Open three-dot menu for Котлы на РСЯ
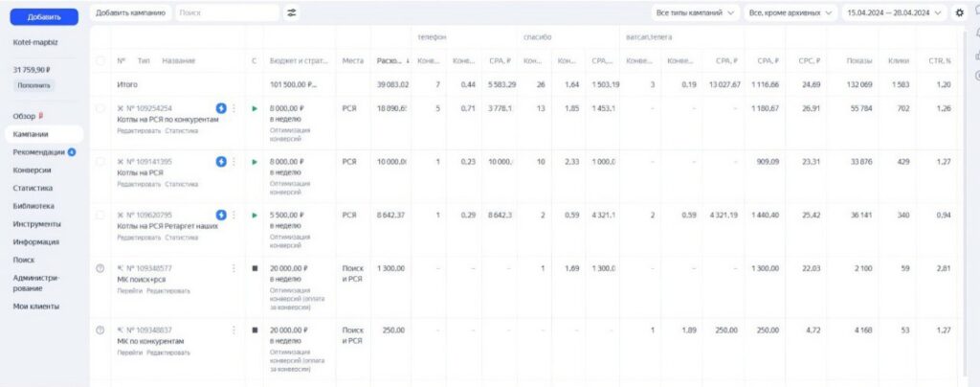 pos(234,161)
